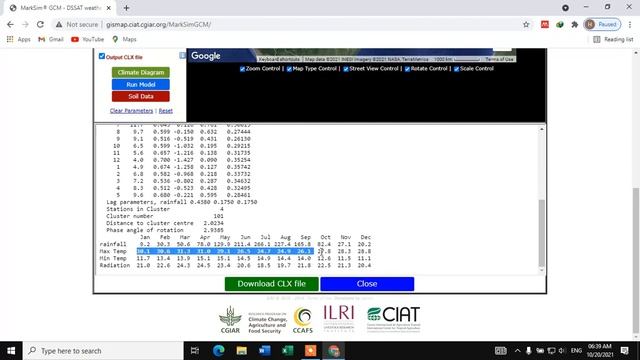Click the Reset link
The height and width of the screenshot is (360, 640).
tap(165, 111)
